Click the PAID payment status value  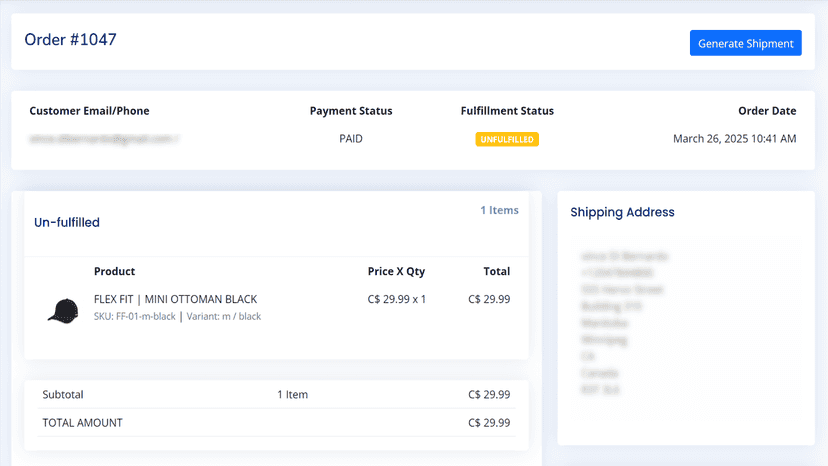[x=351, y=139]
